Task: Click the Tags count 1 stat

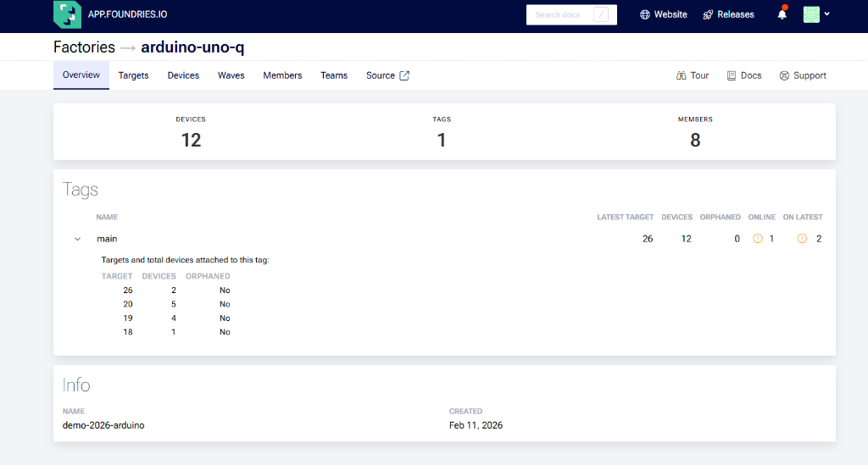Action: (x=441, y=140)
